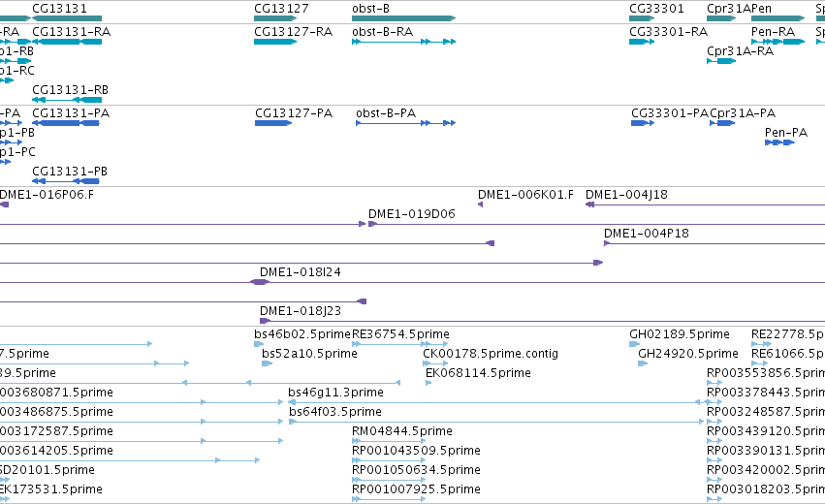Select the CG13131-RB transcript feature
Image resolution: width=825 pixels, height=504 pixels.
click(x=67, y=100)
